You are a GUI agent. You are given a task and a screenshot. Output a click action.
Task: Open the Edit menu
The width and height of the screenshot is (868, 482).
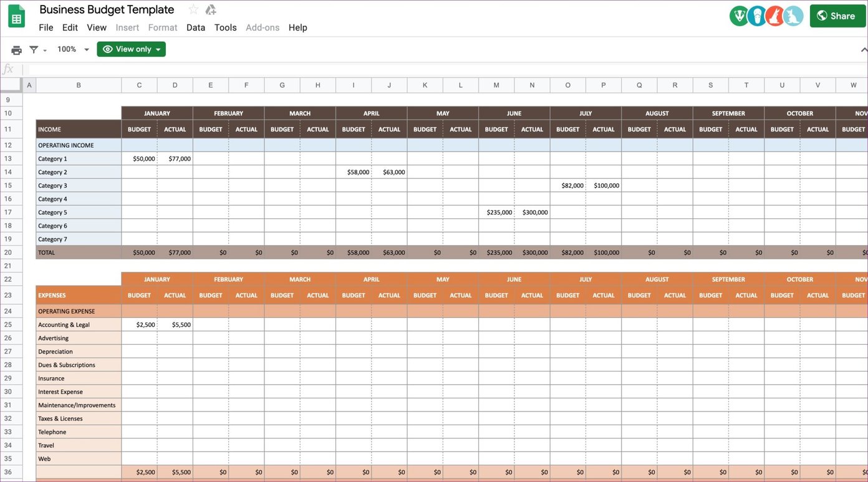coord(70,27)
